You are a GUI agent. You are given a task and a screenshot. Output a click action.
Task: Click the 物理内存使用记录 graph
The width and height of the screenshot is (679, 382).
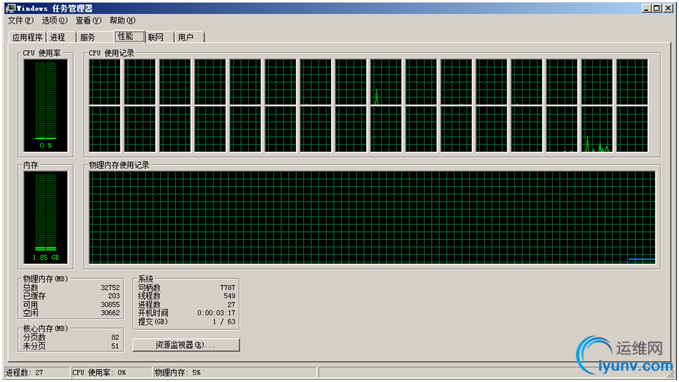coord(372,217)
